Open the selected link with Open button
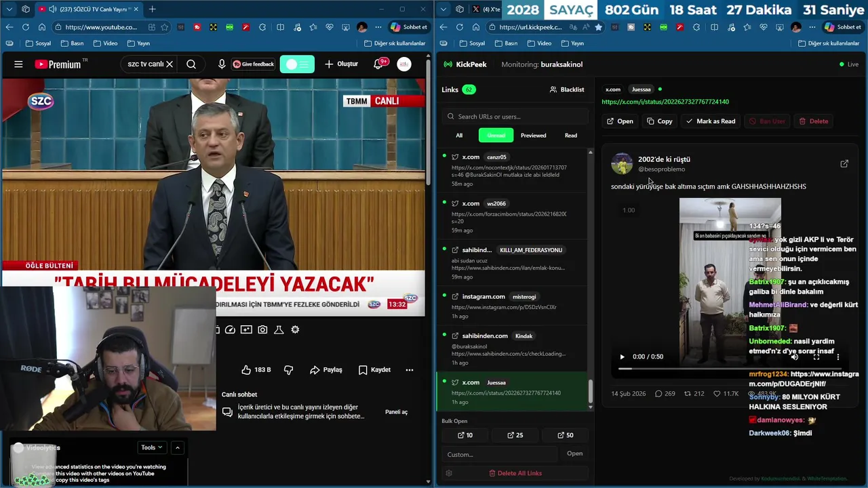The height and width of the screenshot is (488, 868). pyautogui.click(x=620, y=121)
